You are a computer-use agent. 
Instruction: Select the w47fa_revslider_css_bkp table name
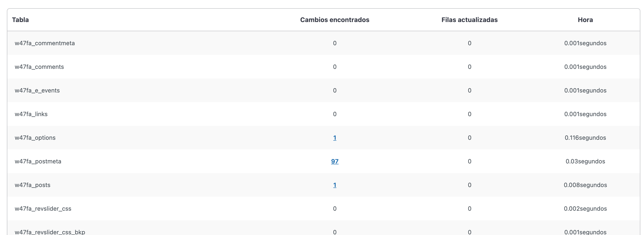pyautogui.click(x=50, y=232)
